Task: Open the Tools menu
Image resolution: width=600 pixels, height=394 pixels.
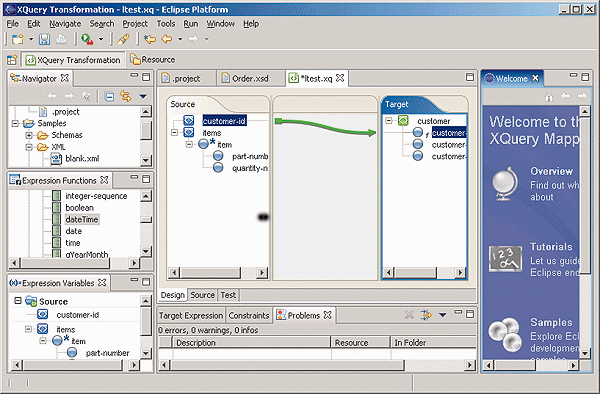Action: pos(166,24)
